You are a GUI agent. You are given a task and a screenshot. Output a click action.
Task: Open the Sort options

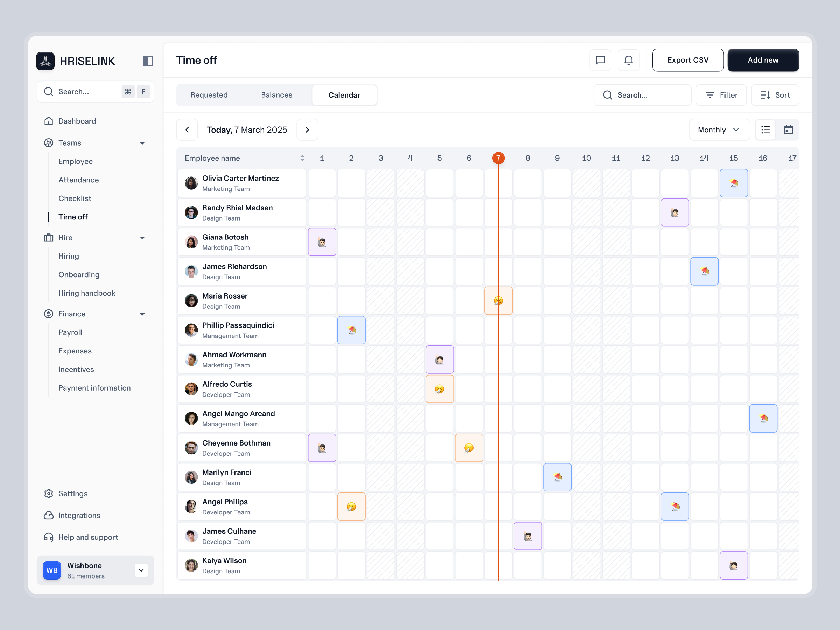tap(775, 95)
